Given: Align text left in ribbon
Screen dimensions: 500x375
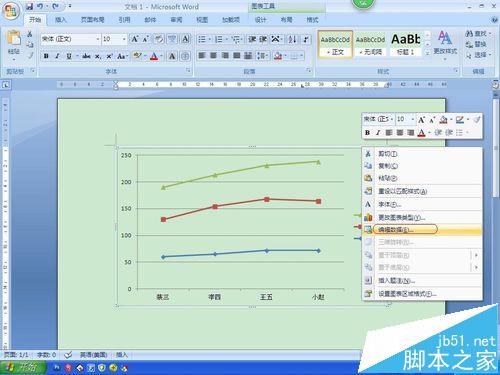Looking at the screenshot, I should 202,56.
